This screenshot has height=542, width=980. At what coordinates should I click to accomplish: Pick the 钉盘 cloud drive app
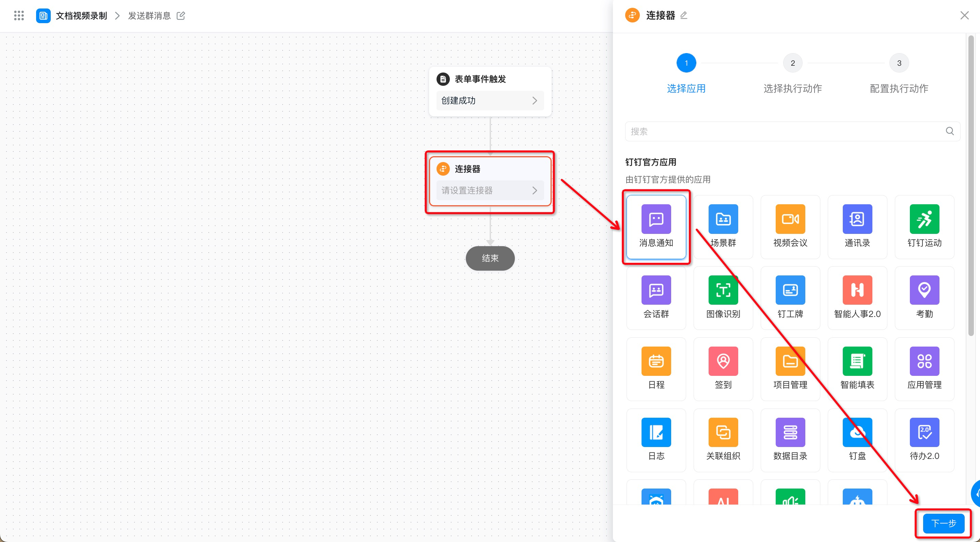click(x=857, y=440)
